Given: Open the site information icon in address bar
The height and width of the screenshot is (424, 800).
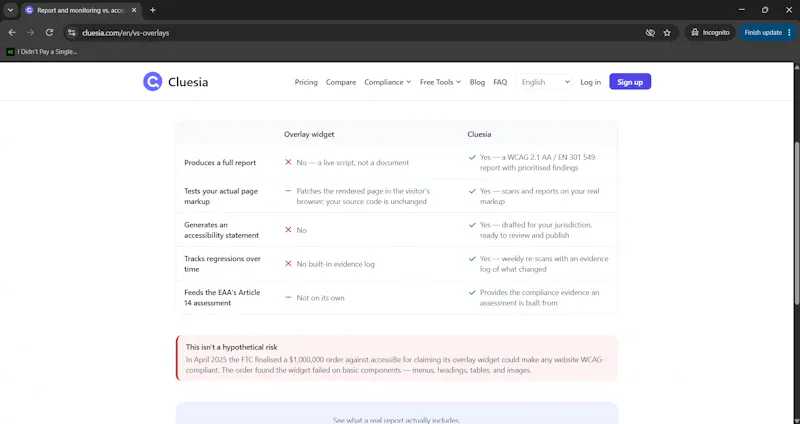Looking at the screenshot, I should click(72, 33).
